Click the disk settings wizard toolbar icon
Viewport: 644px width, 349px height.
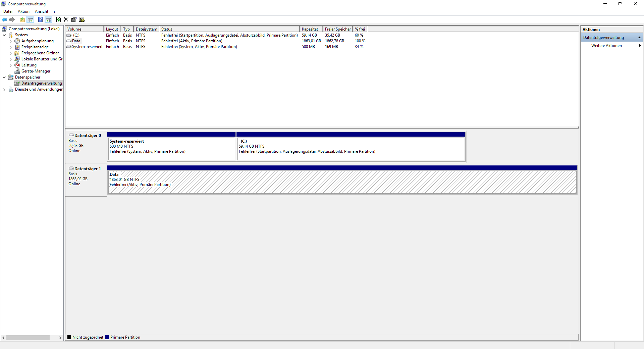[x=82, y=19]
